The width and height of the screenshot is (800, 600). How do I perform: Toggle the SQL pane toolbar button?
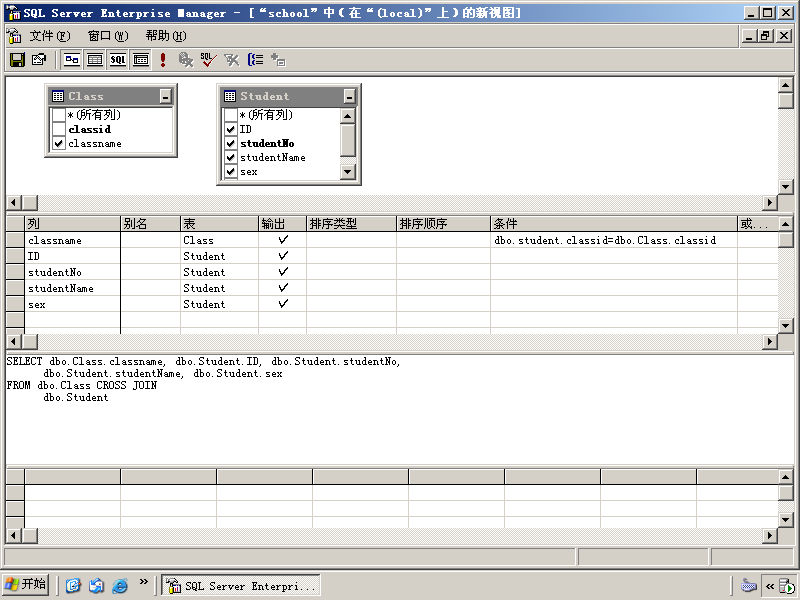tap(118, 60)
